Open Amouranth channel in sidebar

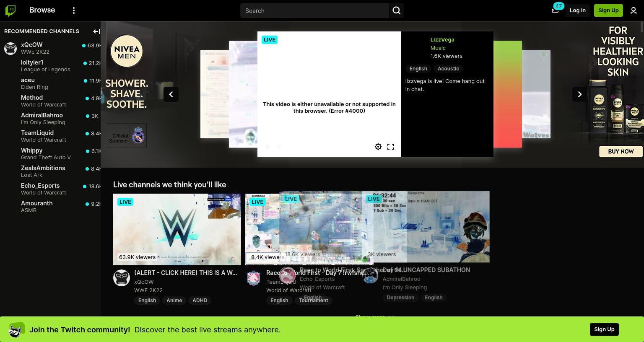(50, 207)
